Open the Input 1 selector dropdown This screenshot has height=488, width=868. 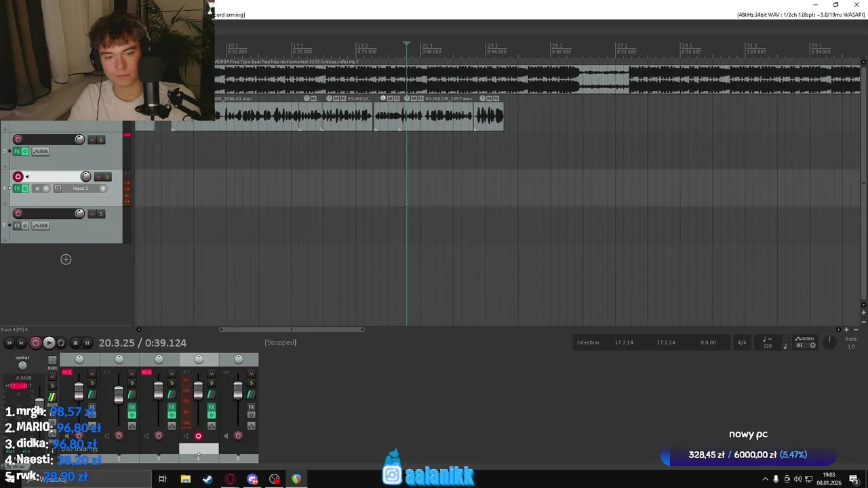click(x=85, y=188)
